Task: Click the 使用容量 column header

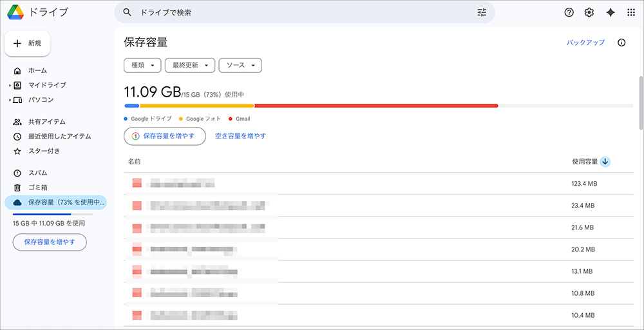Action: tap(585, 162)
